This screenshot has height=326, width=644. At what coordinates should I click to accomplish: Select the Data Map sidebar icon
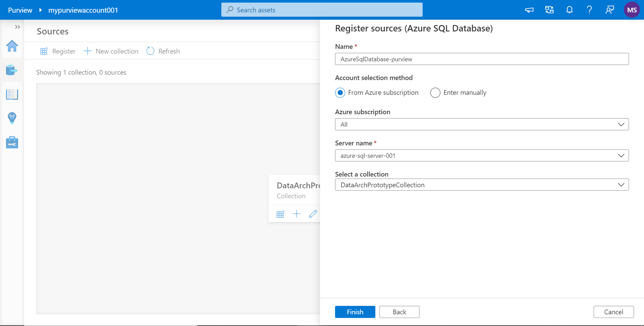point(12,70)
